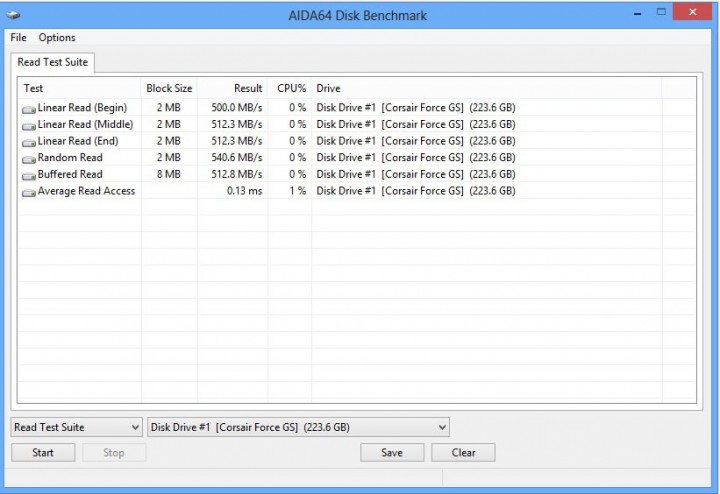Click the Linear Read (End) disk icon

(28, 143)
